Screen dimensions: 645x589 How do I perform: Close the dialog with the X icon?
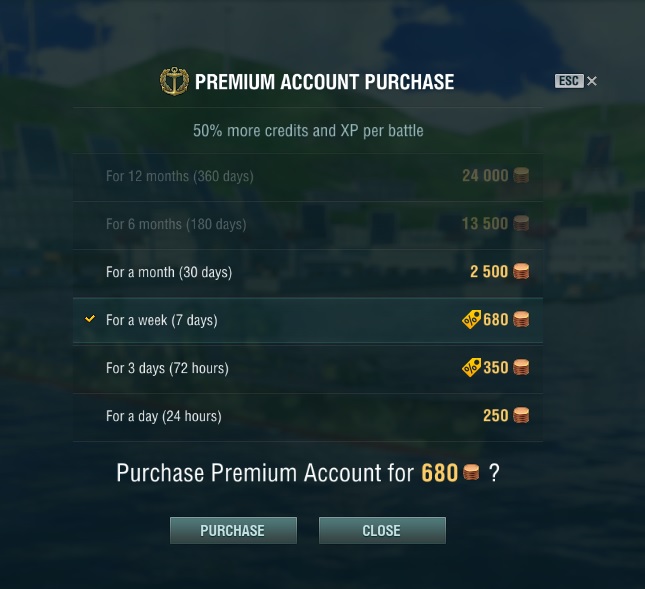(592, 81)
